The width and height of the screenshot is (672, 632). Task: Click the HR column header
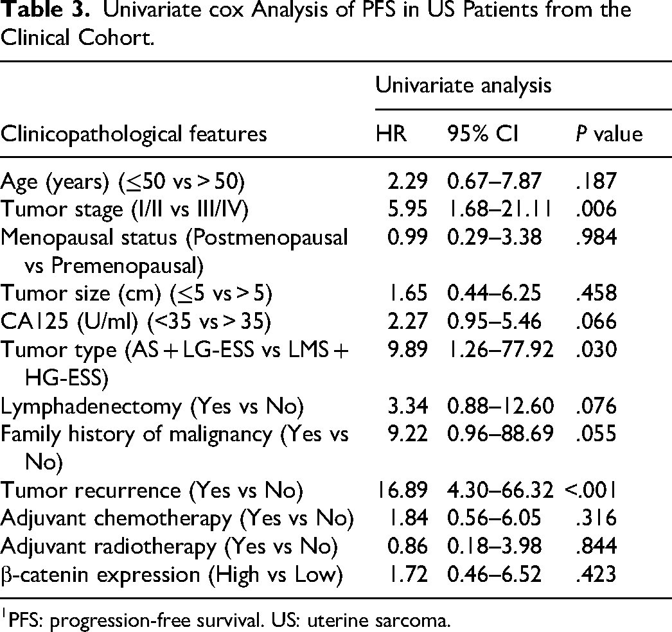[391, 134]
